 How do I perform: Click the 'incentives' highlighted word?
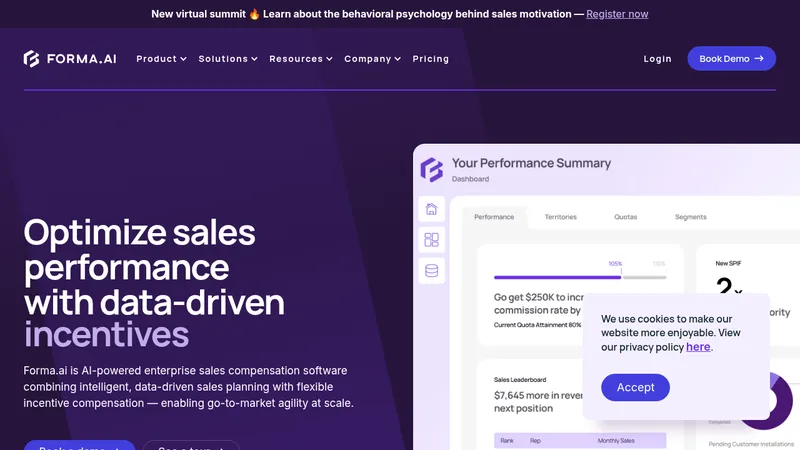[106, 335]
